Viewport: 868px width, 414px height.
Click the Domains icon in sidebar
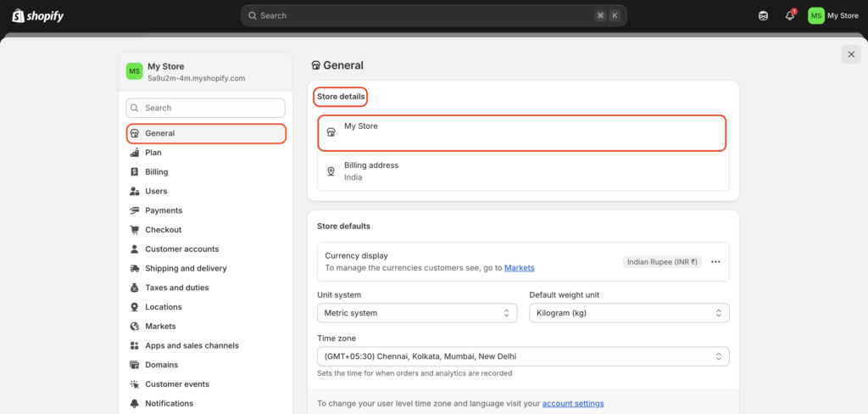[x=134, y=365]
